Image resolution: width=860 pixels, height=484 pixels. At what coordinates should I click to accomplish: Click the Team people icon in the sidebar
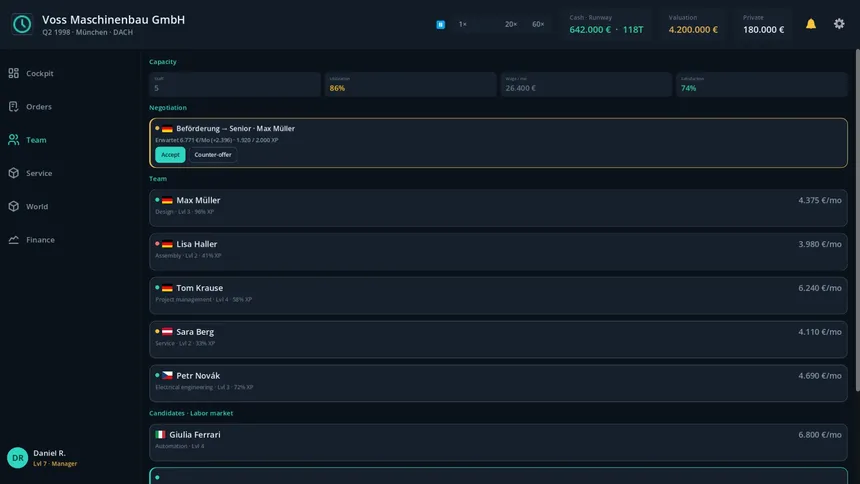click(14, 140)
